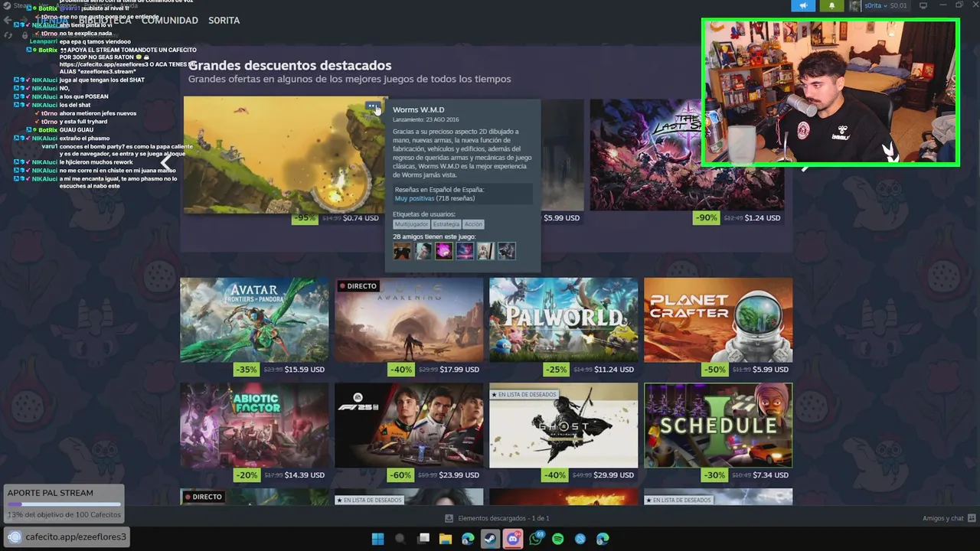
Task: Click Palworld -25% $11.24 USD price
Action: 590,370
